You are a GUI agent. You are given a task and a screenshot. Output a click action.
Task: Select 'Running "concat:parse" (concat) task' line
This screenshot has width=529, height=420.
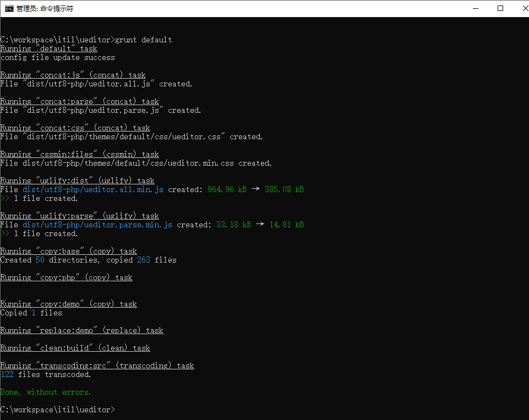click(80, 101)
